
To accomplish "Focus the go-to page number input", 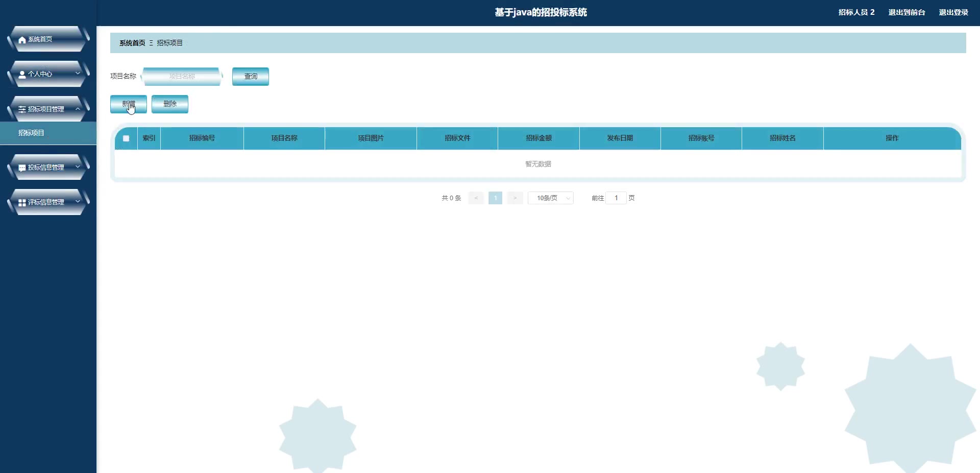I will (x=616, y=198).
